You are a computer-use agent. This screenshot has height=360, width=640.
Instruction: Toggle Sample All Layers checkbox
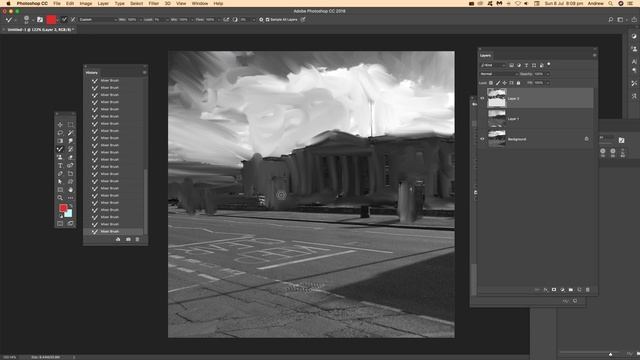pyautogui.click(x=268, y=20)
